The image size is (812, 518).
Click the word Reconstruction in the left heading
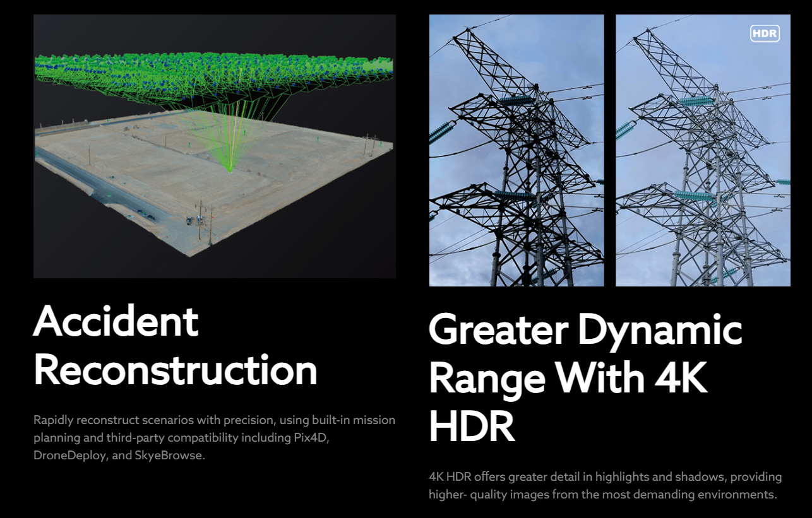tap(175, 370)
